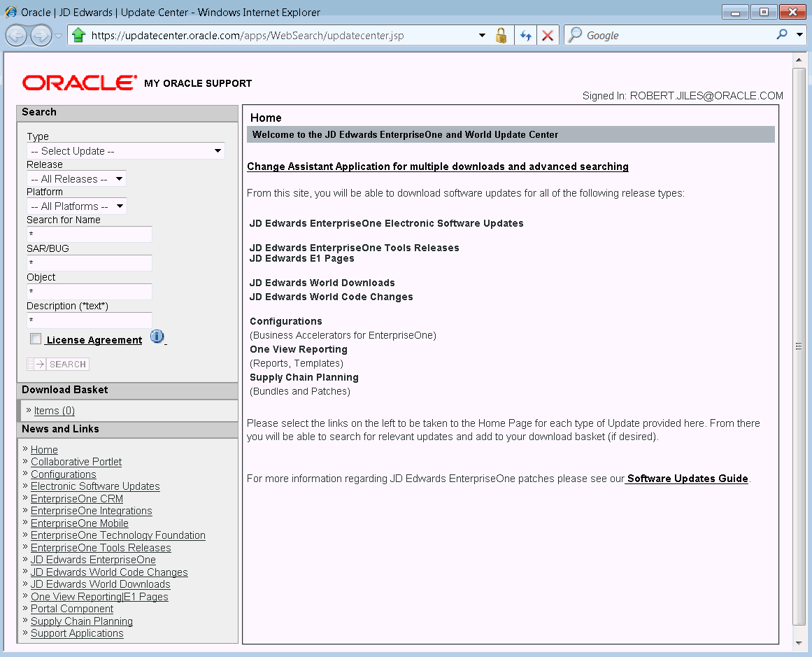Click the vertical scrollbar thumb
This screenshot has height=657, width=812.
(799, 346)
